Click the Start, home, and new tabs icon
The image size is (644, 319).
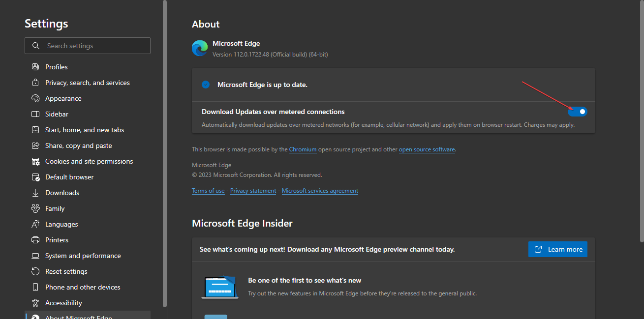click(35, 130)
